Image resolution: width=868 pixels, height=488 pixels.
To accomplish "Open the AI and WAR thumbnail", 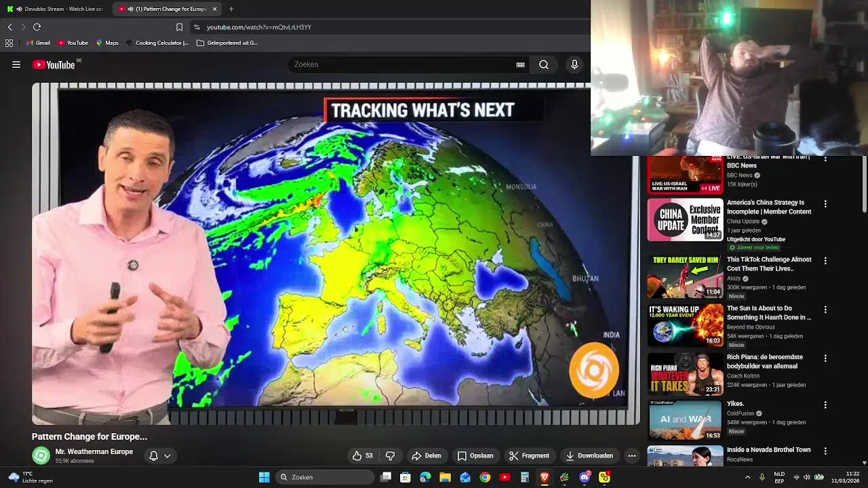I will [685, 421].
